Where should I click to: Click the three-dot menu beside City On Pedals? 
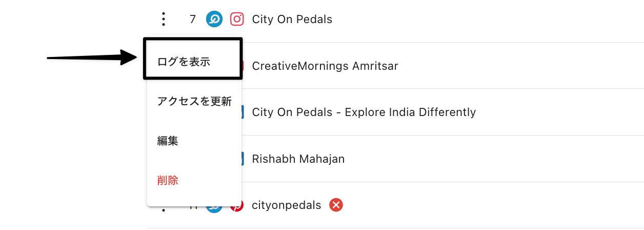click(164, 20)
